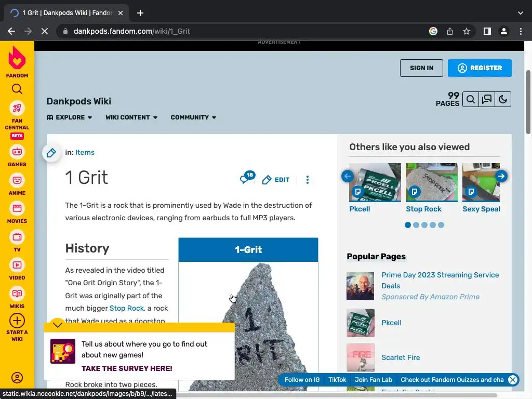Click Take the Survey Here link

click(x=127, y=368)
